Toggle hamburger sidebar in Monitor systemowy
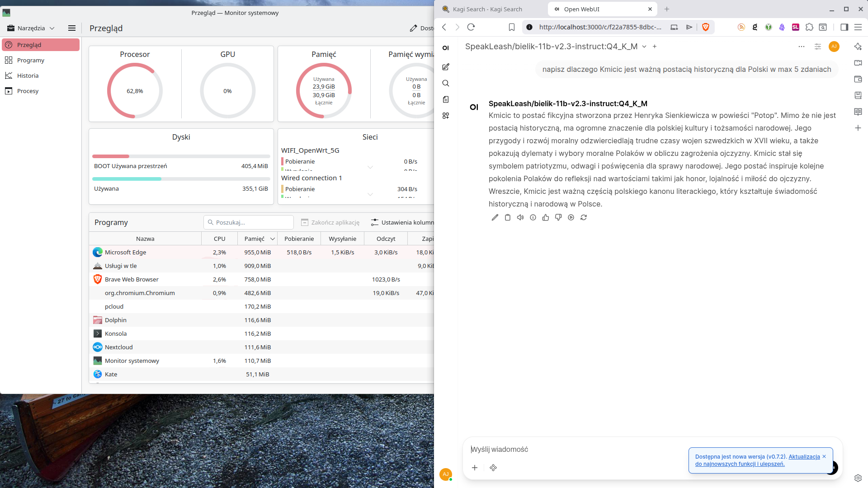Screen dimensions: 868x488 click(x=71, y=28)
